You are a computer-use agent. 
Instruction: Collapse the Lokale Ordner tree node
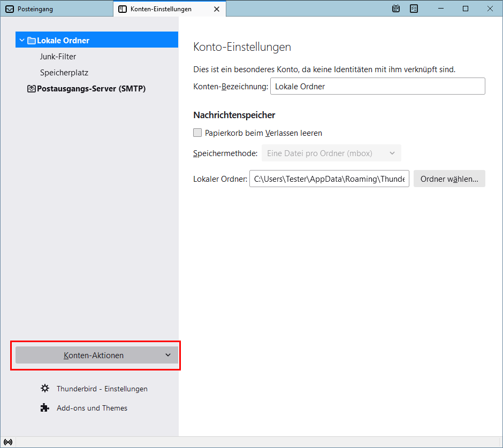coord(21,41)
